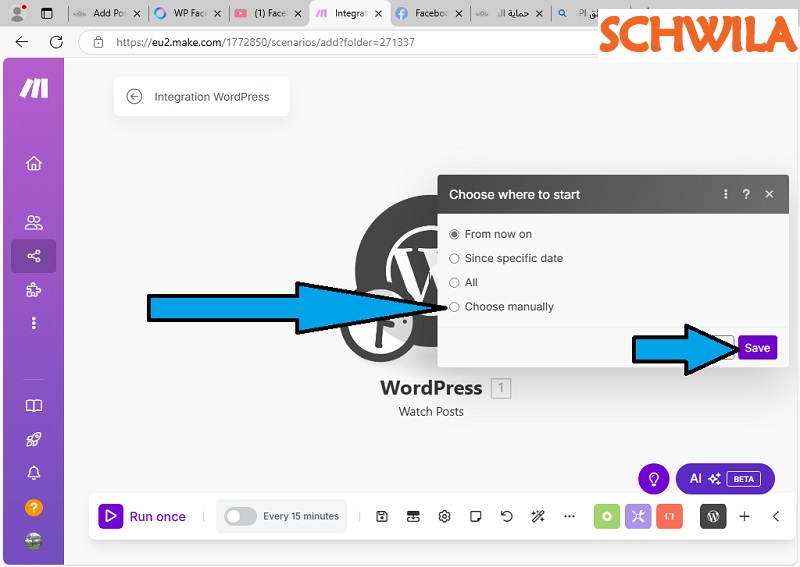Click the Notes sticky icon
Screen dimensions: 800x567
(476, 516)
